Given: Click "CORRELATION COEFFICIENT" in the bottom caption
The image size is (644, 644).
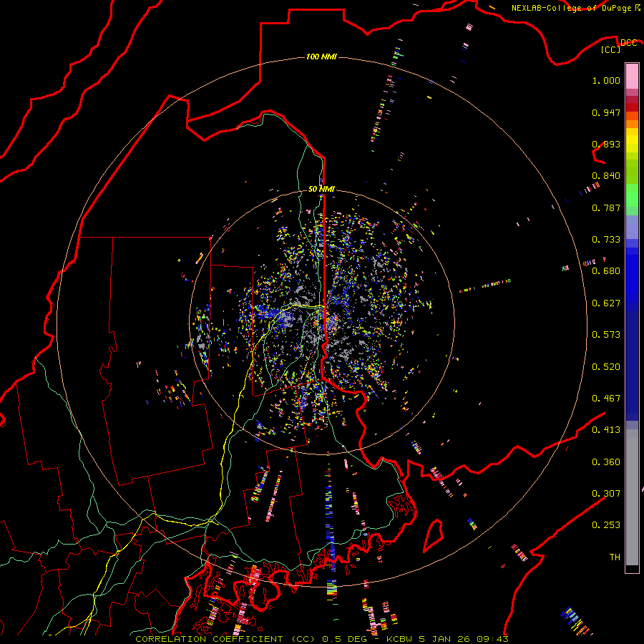Looking at the screenshot, I should (x=209, y=639).
